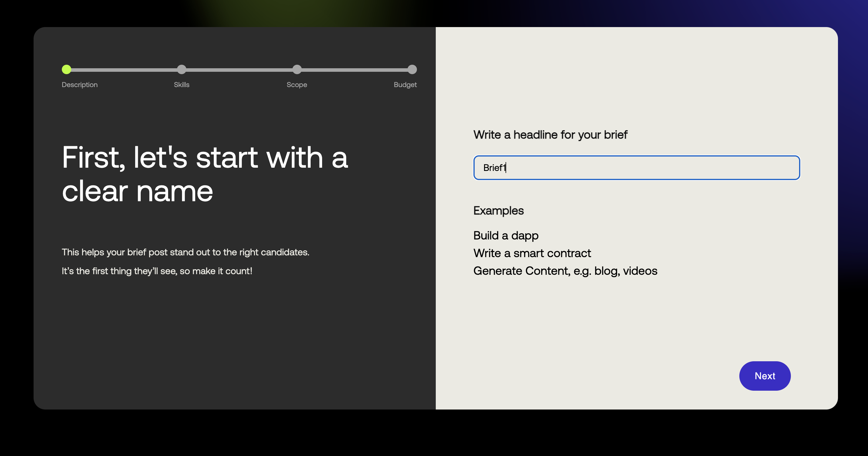The width and height of the screenshot is (868, 456).
Task: Click the Skills step circle
Action: (182, 69)
